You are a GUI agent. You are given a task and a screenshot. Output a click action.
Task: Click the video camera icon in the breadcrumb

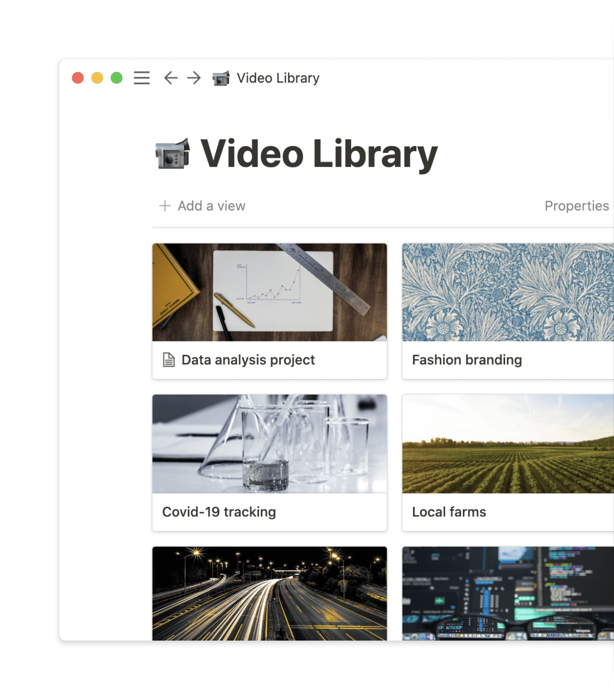[x=220, y=78]
